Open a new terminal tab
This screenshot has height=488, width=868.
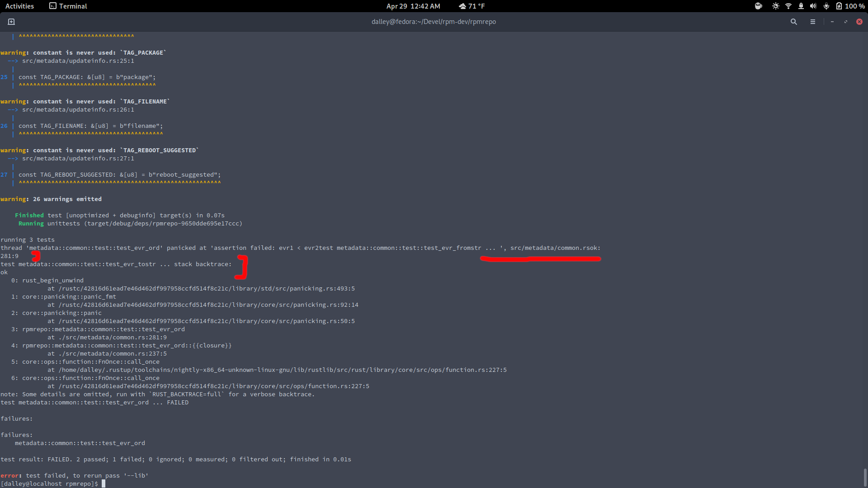pos(11,22)
